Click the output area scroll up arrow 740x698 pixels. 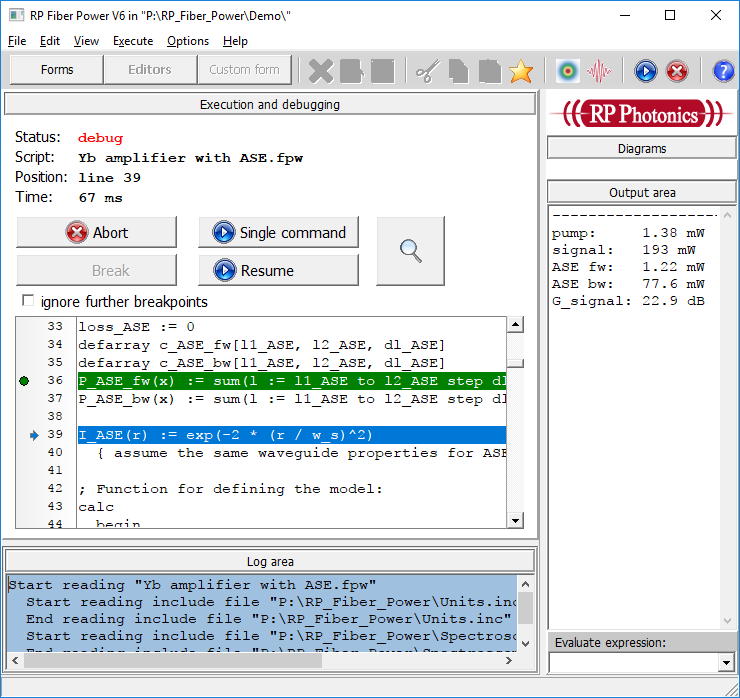click(x=727, y=215)
